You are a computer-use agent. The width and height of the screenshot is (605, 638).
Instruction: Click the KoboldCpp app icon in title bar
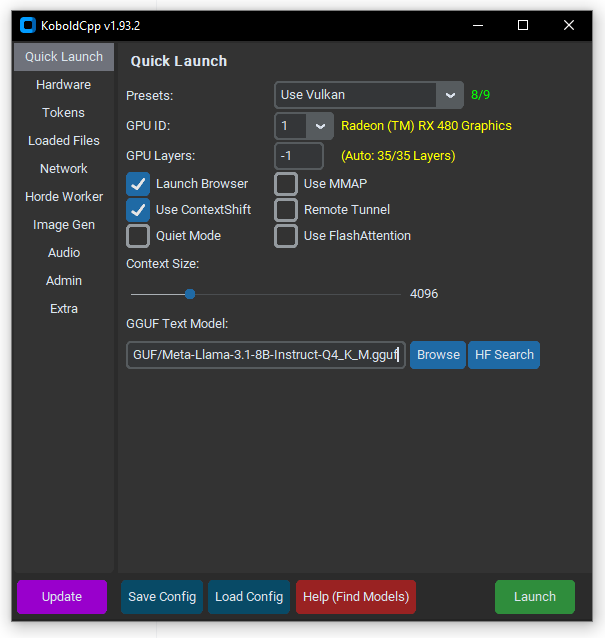coord(28,25)
